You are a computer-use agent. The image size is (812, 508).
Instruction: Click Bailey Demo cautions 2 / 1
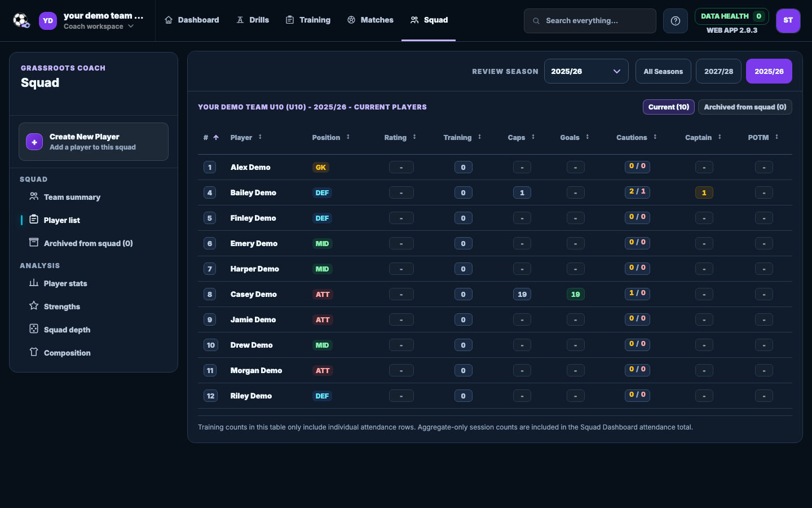pos(637,191)
